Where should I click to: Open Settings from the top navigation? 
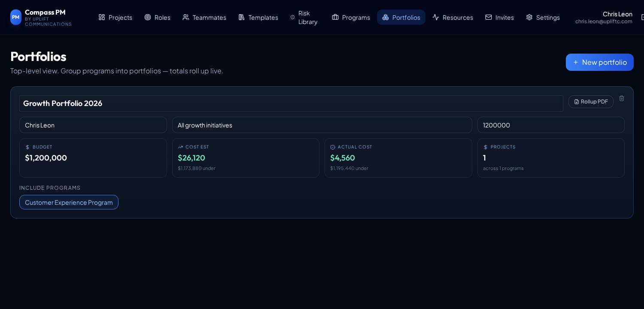(543, 17)
